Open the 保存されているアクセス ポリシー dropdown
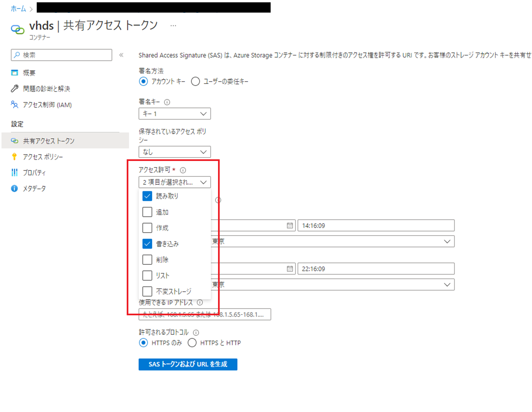 (175, 152)
